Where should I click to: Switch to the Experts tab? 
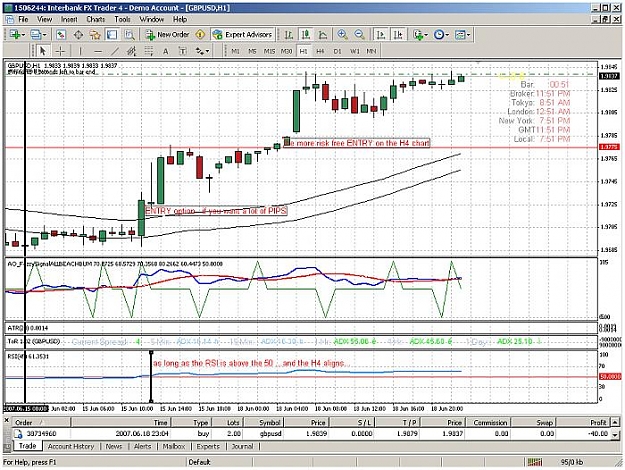208,446
